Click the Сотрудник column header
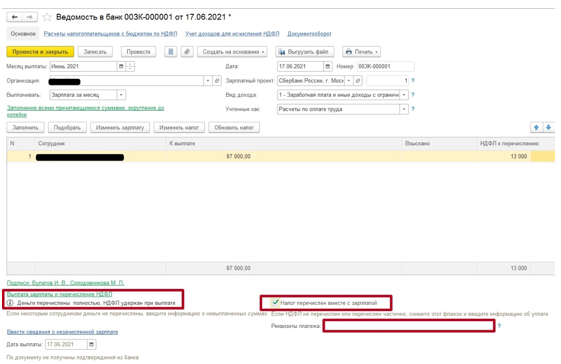Screen dimensions: 561x364 [x=101, y=144]
